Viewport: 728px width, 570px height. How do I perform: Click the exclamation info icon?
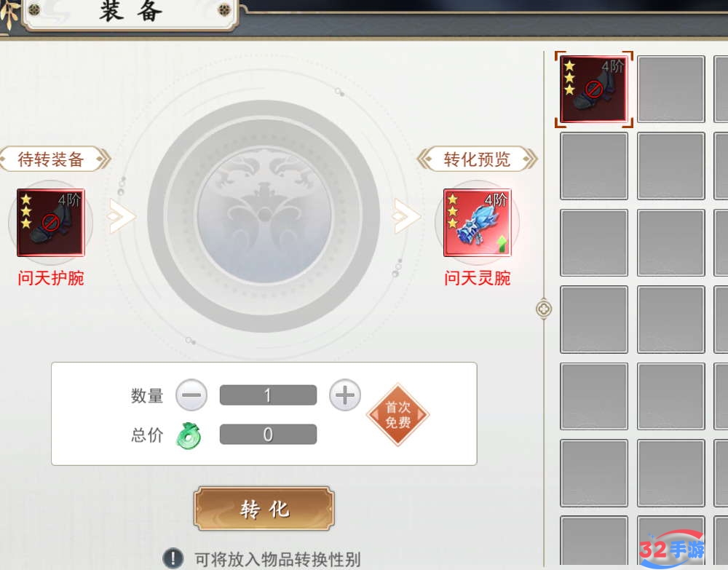[173, 558]
